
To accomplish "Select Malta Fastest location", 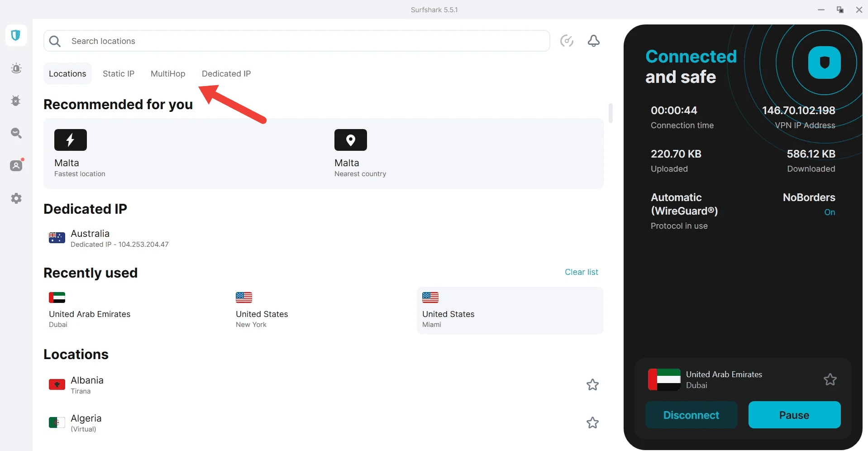I will coord(183,154).
